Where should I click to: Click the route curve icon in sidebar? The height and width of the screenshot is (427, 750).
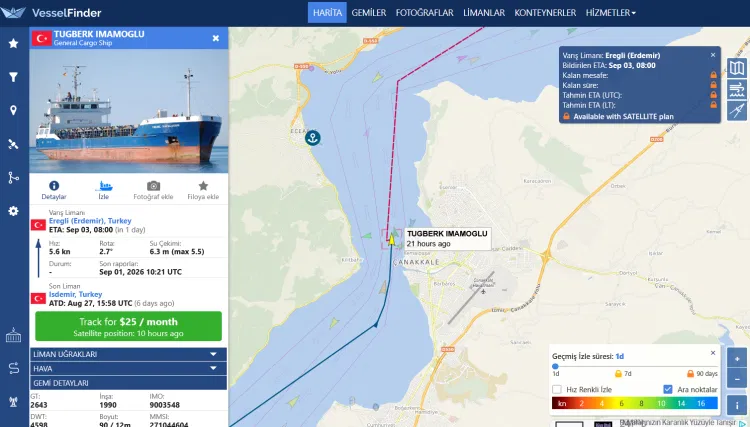click(13, 368)
